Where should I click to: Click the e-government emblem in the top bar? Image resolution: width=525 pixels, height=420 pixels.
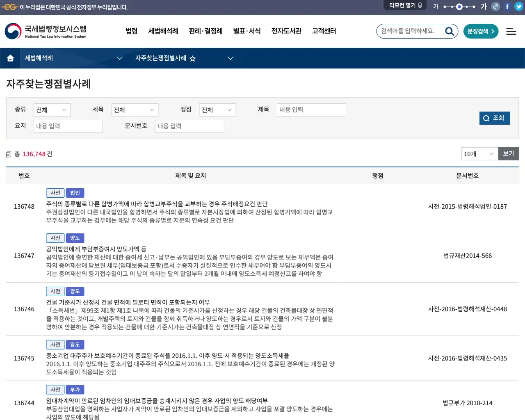tap(10, 7)
